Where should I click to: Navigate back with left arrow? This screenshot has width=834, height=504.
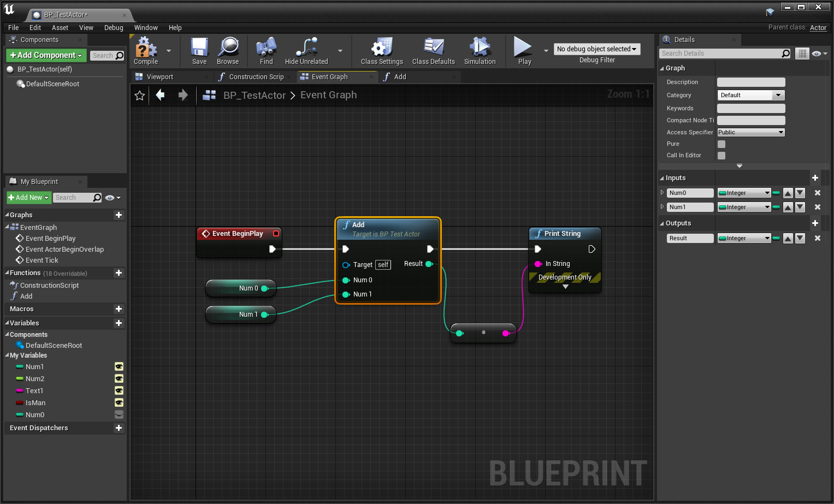[x=160, y=95]
